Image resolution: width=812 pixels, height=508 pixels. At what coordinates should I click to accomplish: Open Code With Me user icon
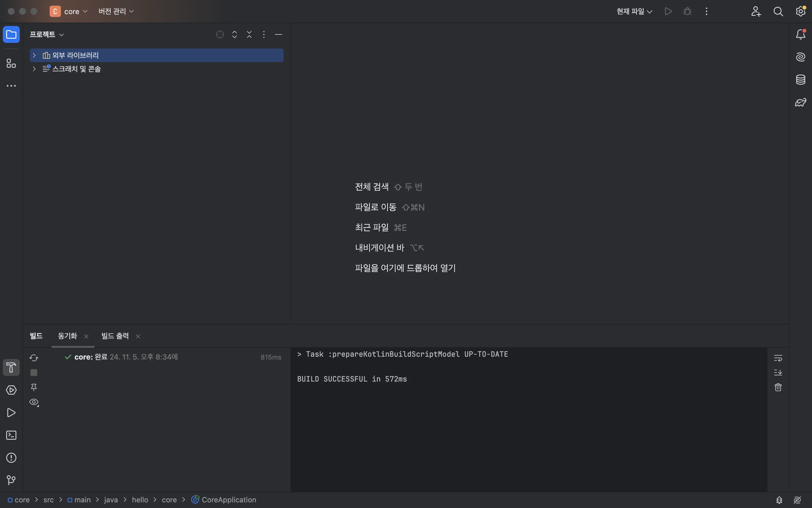(756, 11)
